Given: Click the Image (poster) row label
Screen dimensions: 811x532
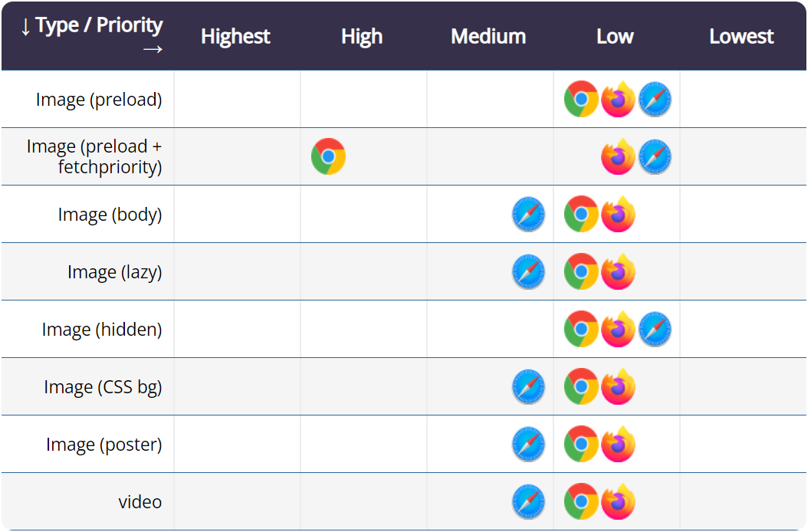Looking at the screenshot, I should 103,445.
